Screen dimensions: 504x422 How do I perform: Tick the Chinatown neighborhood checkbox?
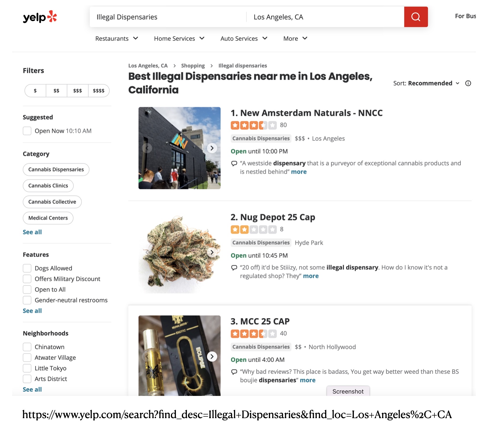click(27, 347)
